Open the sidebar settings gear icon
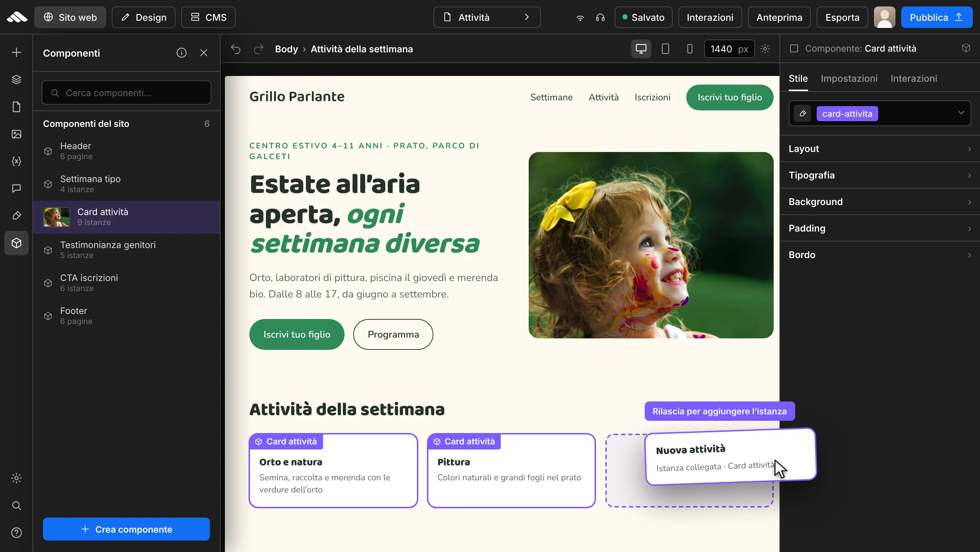 tap(16, 478)
